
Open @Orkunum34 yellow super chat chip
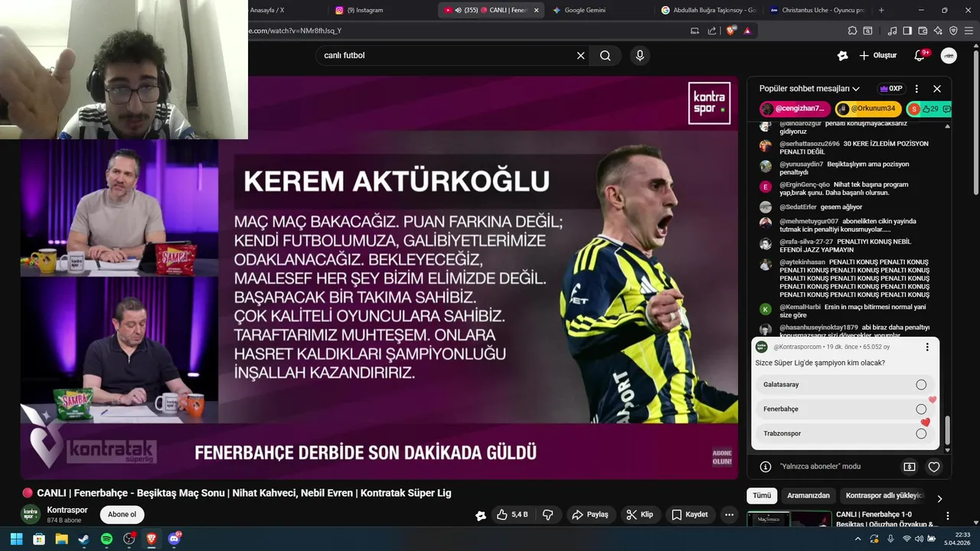point(867,109)
